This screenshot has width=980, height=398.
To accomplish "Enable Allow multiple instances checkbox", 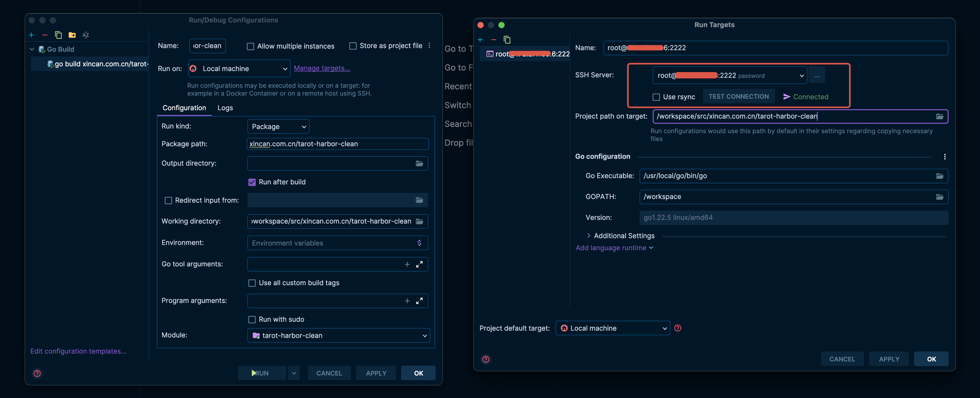I will 250,46.
